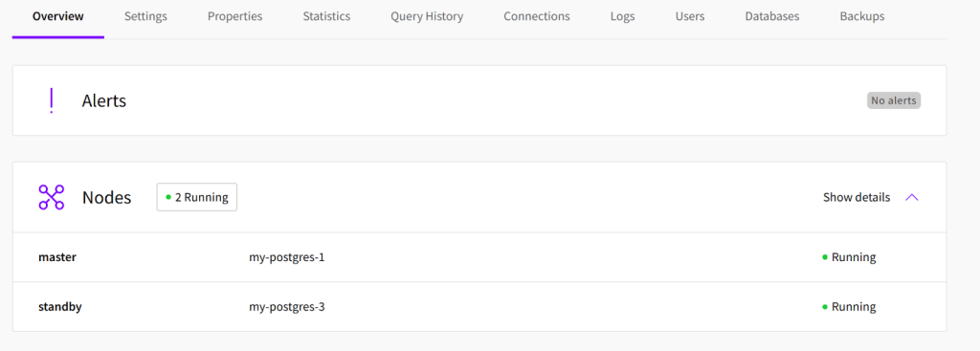Switch to the Properties tab
This screenshot has height=351, width=980.
[x=235, y=16]
